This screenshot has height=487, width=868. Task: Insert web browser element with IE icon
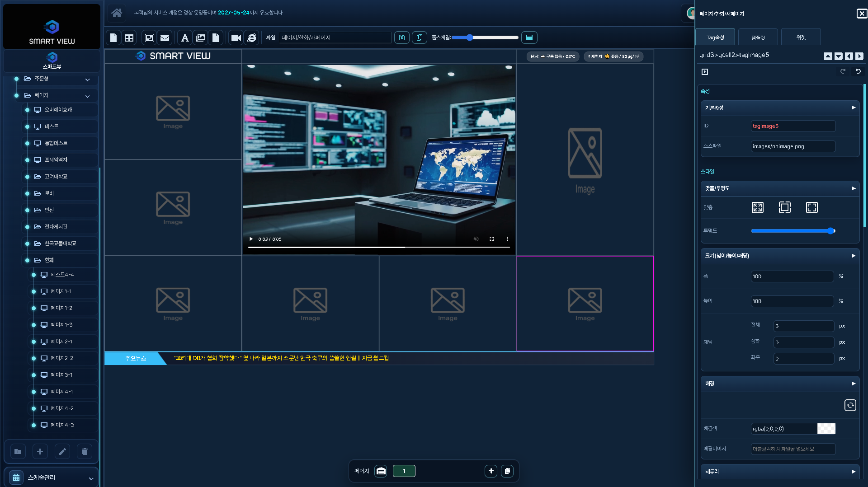[x=252, y=38]
